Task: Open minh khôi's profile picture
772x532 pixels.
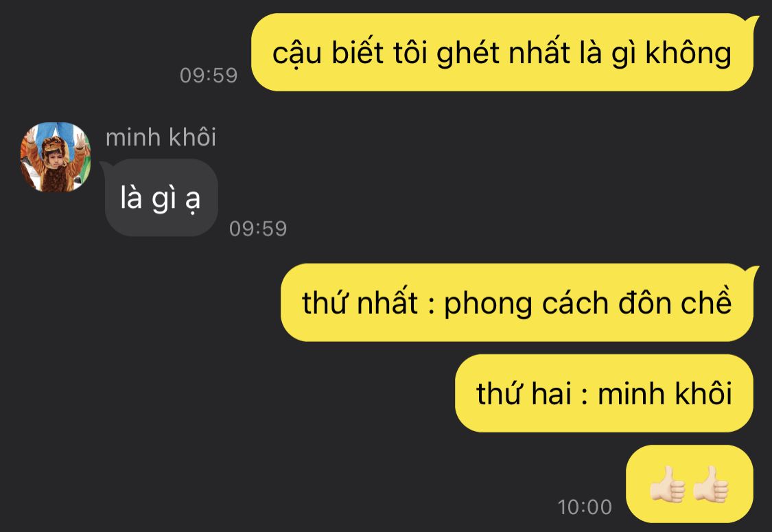Action: pyautogui.click(x=55, y=157)
